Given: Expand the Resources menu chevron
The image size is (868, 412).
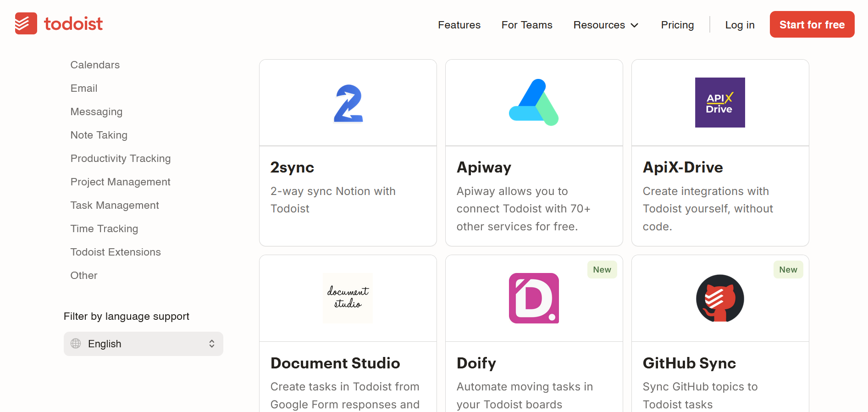Looking at the screenshot, I should pos(635,25).
